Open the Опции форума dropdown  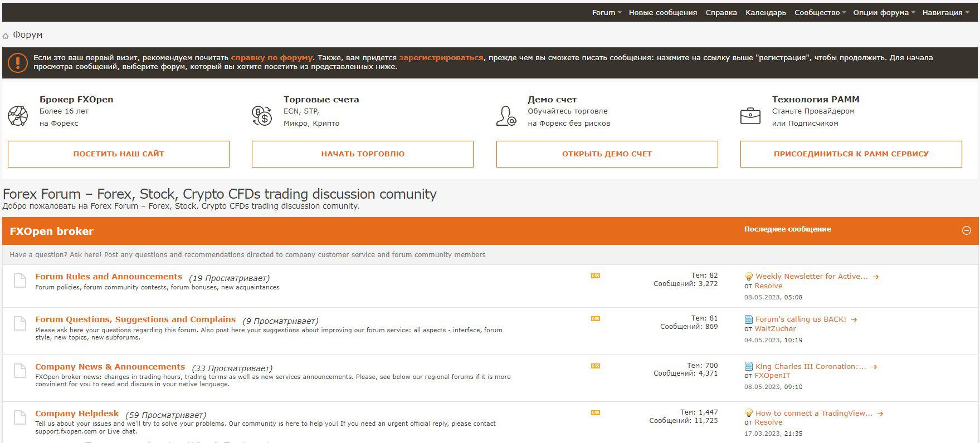point(884,12)
